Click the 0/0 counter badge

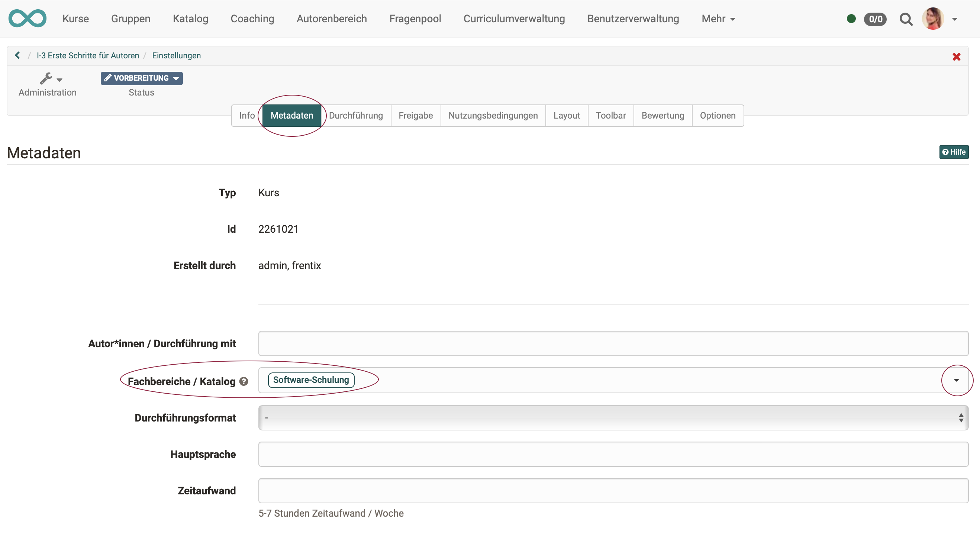click(875, 19)
